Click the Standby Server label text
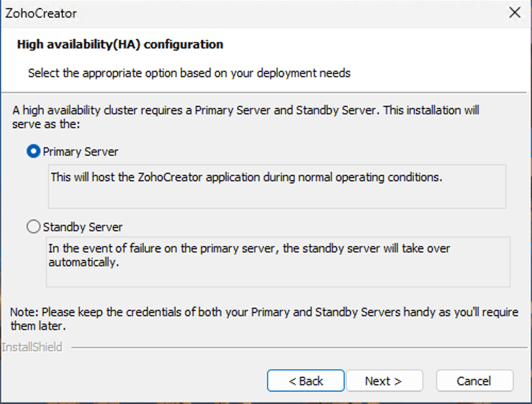 pos(83,228)
